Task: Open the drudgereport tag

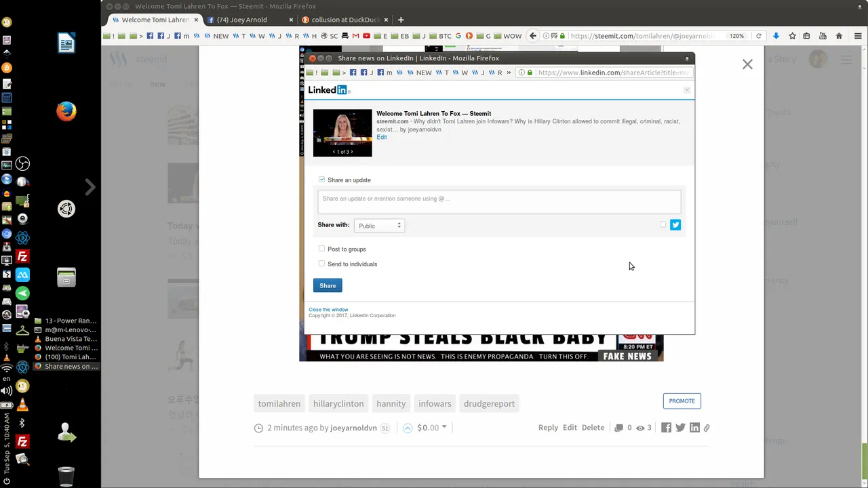Action: [489, 403]
